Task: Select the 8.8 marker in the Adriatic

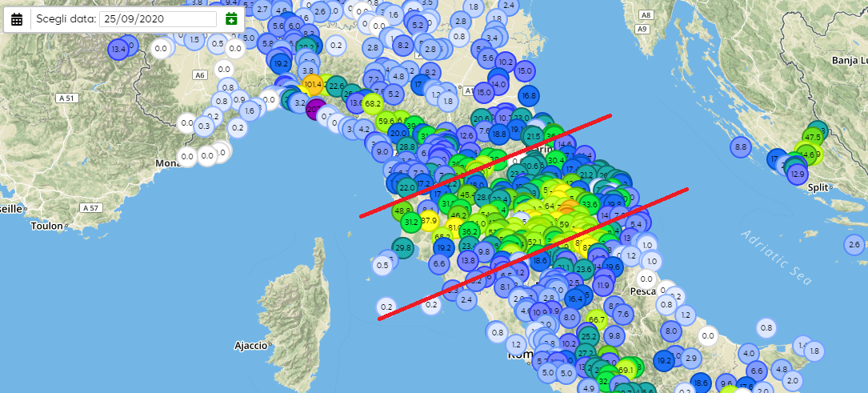Action: pyautogui.click(x=740, y=146)
